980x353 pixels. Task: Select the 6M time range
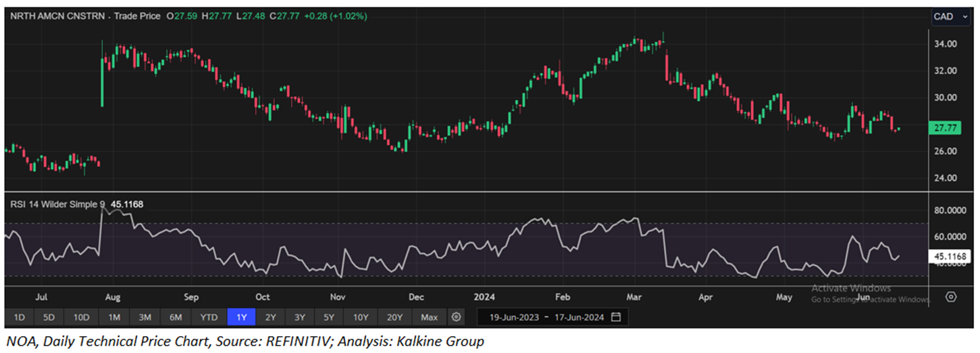click(x=176, y=316)
